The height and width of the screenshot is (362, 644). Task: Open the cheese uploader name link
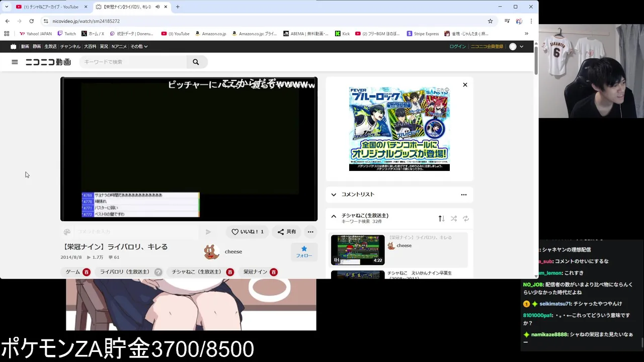tap(233, 252)
